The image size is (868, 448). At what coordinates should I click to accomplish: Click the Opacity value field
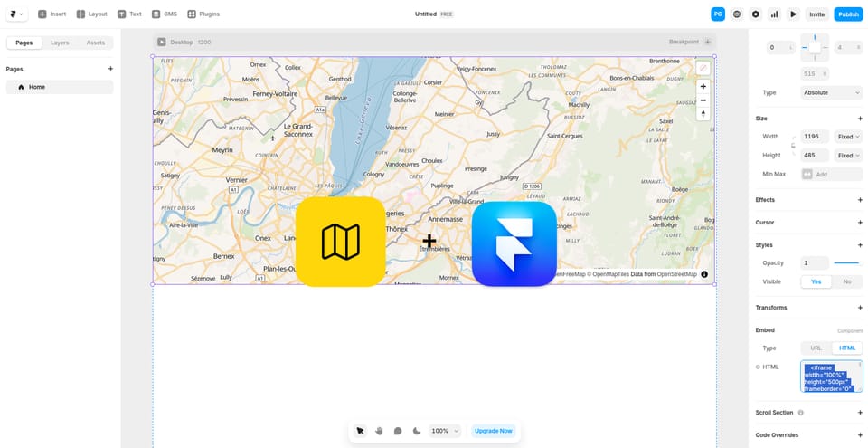click(x=815, y=262)
